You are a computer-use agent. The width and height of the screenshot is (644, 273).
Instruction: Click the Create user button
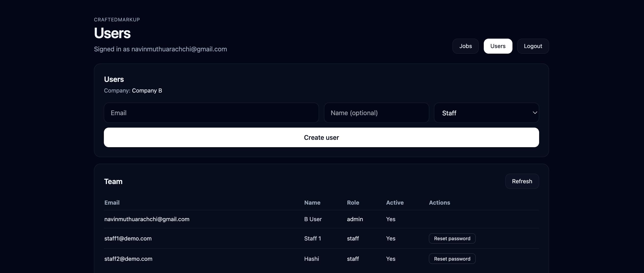click(x=321, y=138)
